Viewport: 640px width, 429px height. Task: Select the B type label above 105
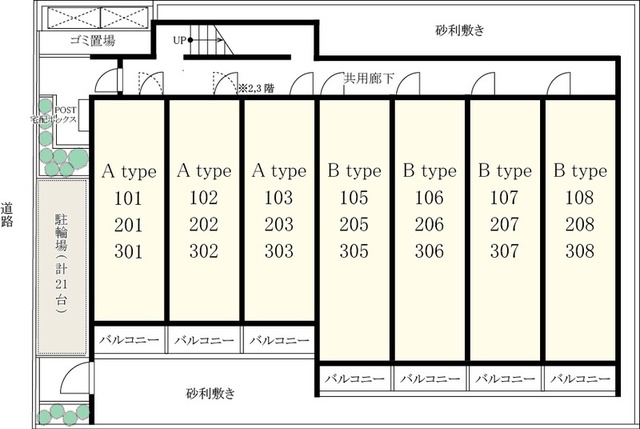[x=354, y=171]
